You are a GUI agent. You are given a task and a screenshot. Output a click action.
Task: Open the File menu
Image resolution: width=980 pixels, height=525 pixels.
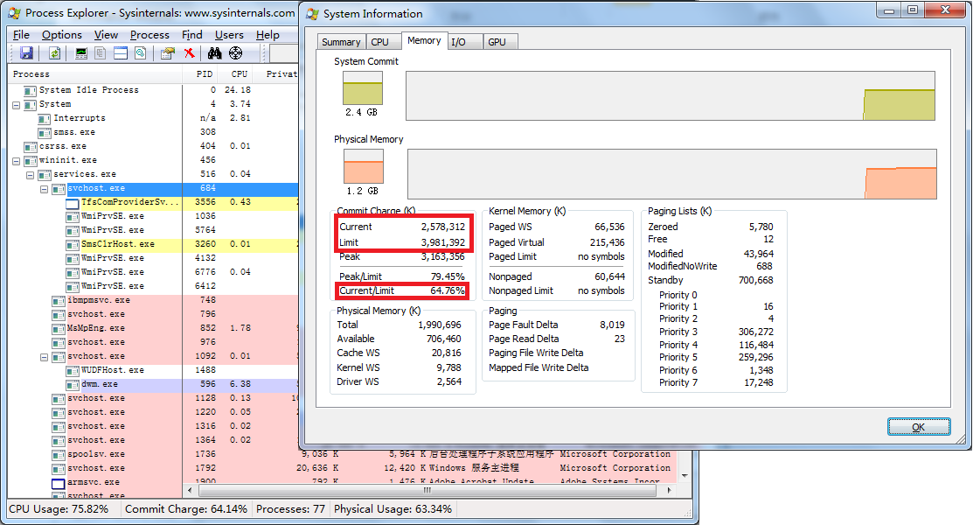(21, 35)
